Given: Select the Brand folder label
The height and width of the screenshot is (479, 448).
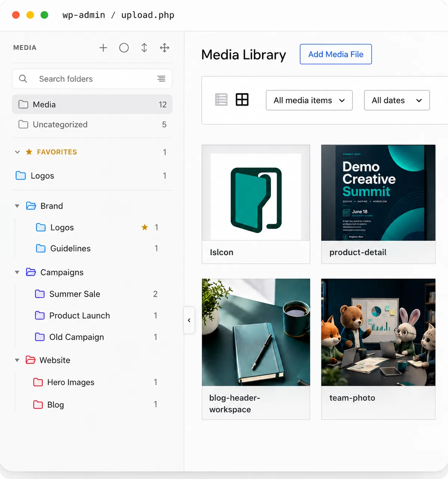Looking at the screenshot, I should [x=52, y=206].
